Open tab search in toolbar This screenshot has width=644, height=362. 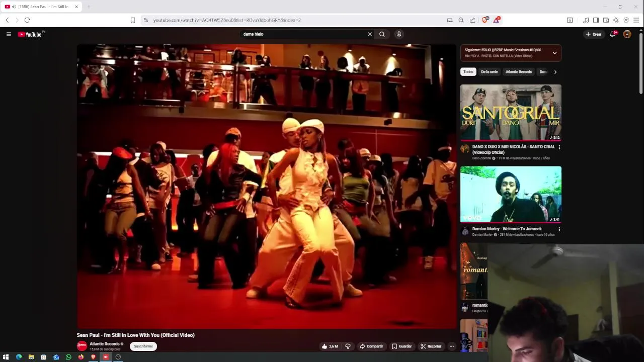pyautogui.click(x=570, y=20)
